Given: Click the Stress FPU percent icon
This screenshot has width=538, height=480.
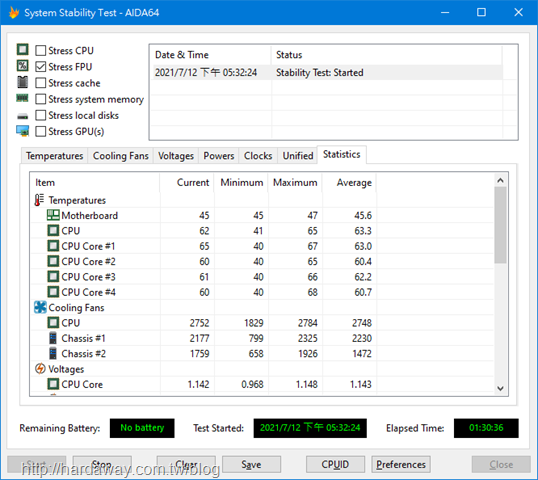Looking at the screenshot, I should 23,66.
